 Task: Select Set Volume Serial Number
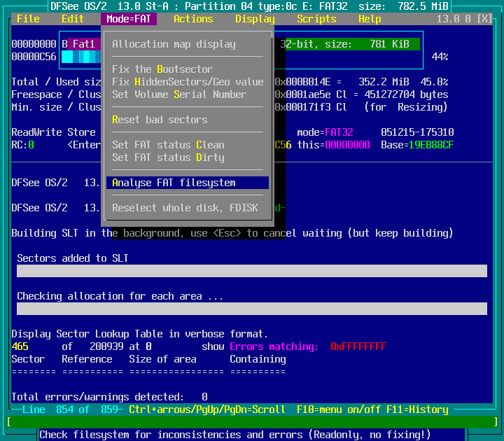point(188,94)
